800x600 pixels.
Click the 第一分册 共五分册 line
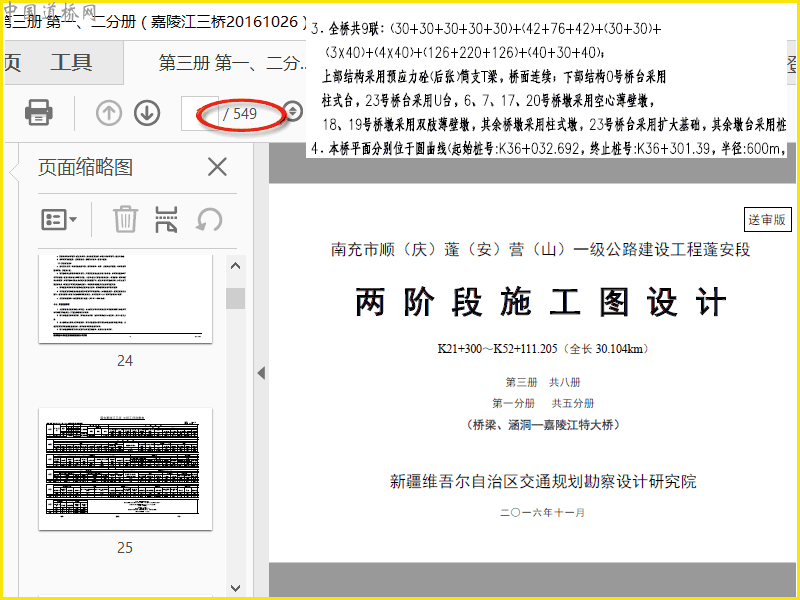click(543, 404)
